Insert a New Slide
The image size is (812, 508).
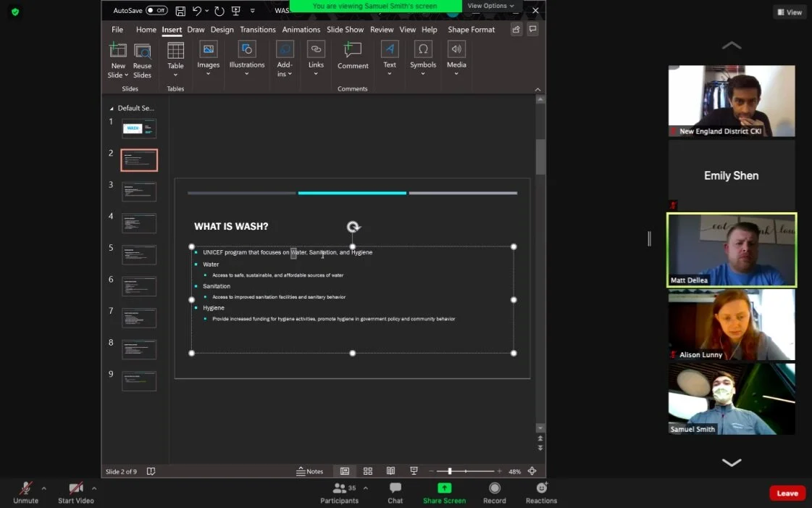point(117,60)
